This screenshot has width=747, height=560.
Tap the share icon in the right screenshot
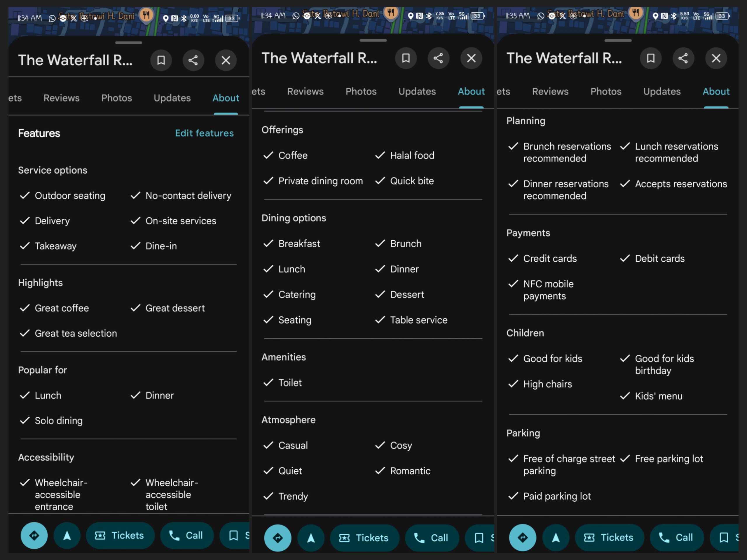(x=683, y=58)
